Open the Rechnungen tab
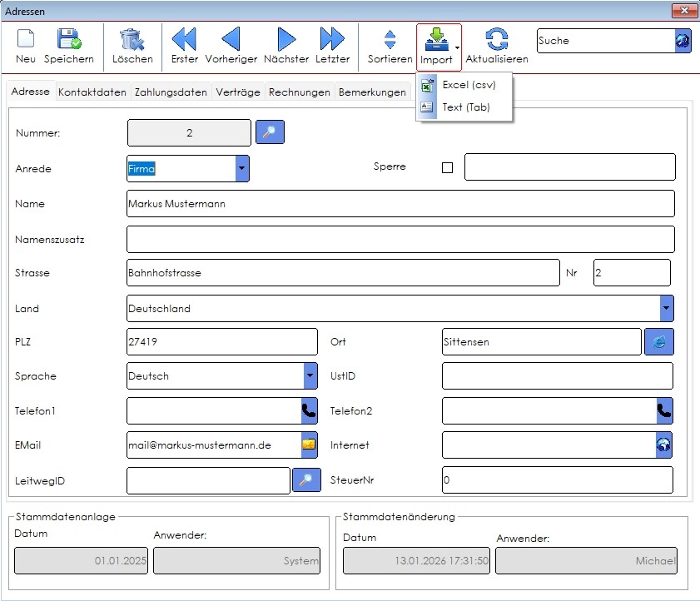Image resolution: width=700 pixels, height=601 pixels. (299, 92)
